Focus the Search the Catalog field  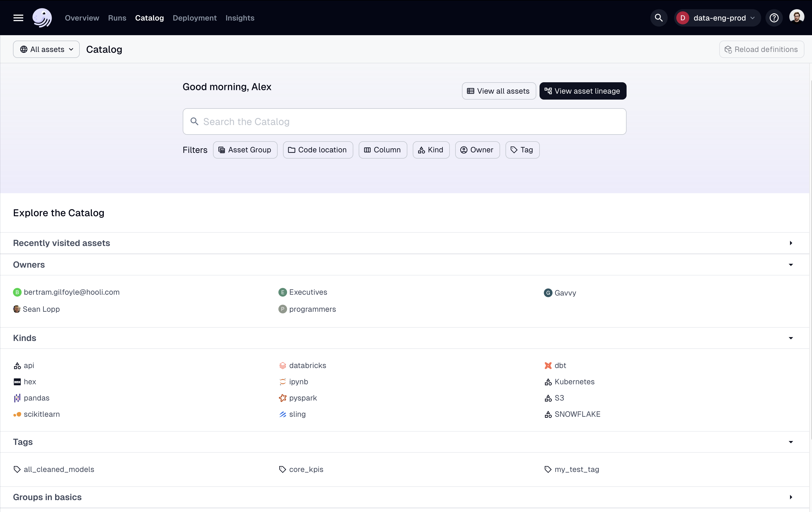405,122
